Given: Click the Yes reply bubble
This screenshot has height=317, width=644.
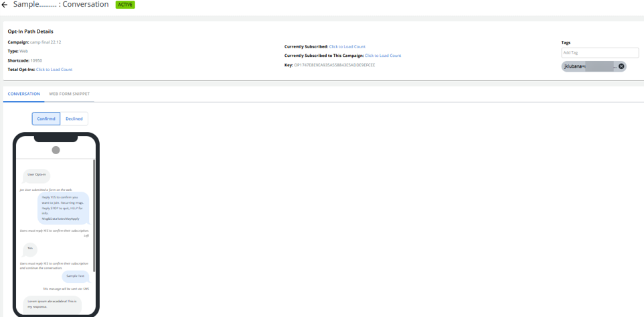Looking at the screenshot, I should coord(30,248).
